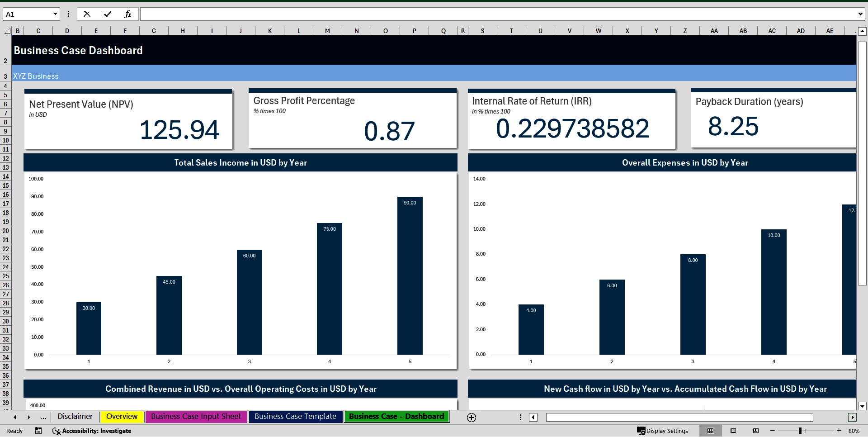868x437 pixels.
Task: Switch to the Overview sheet tab
Action: pyautogui.click(x=122, y=417)
